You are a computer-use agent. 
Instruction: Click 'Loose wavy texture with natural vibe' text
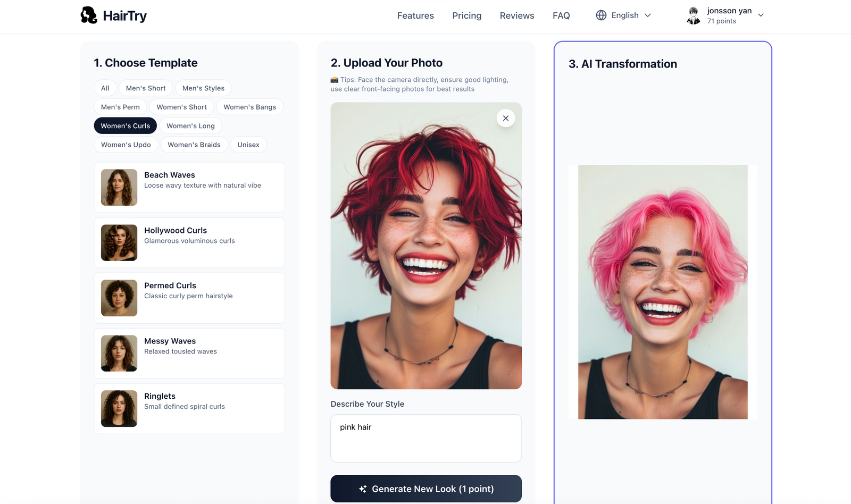pos(203,186)
